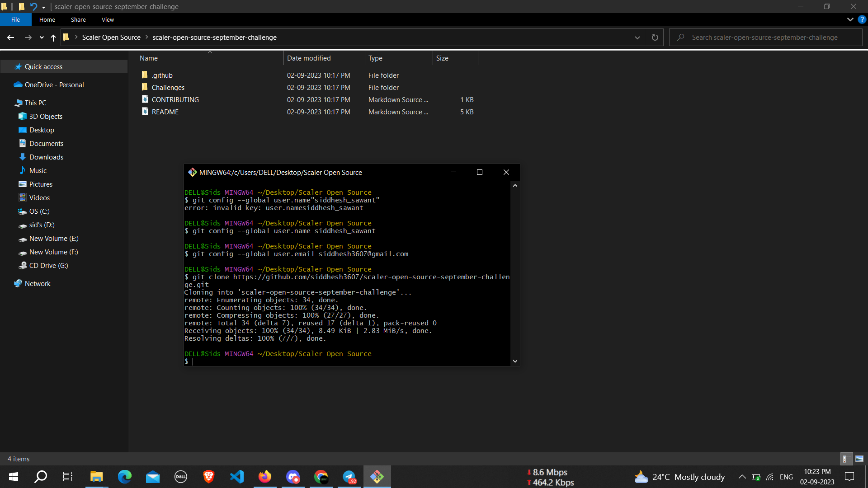This screenshot has width=868, height=488.
Task: Go back using the back arrow
Action: pos(10,38)
